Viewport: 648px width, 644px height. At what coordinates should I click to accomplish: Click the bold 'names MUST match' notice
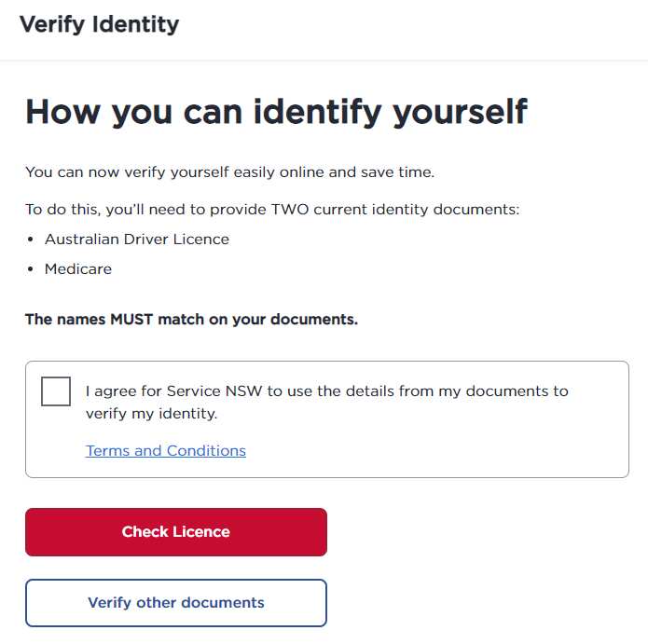[191, 320]
